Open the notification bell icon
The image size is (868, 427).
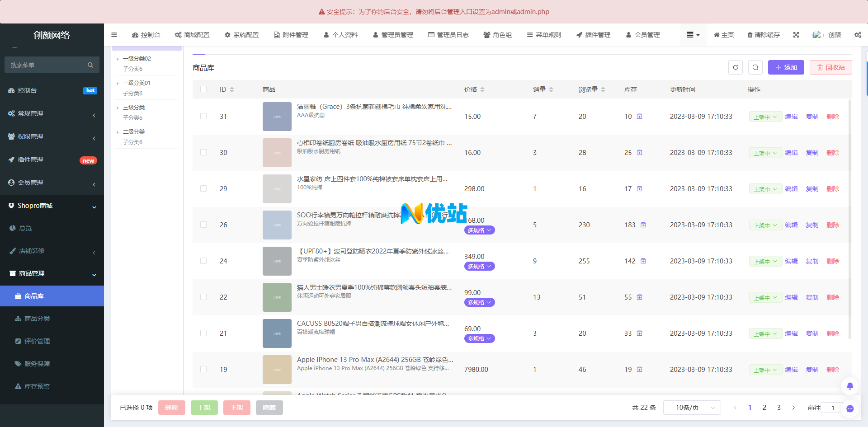coord(850,386)
